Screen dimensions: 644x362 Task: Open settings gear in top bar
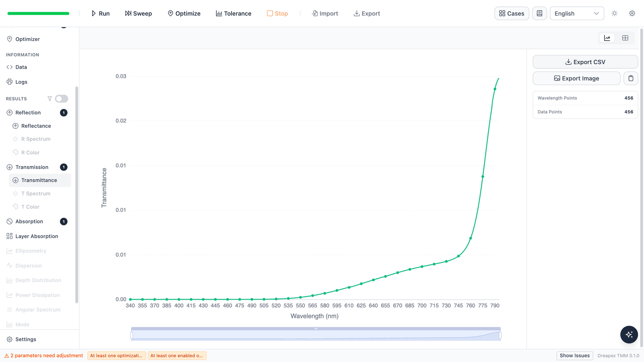tap(632, 13)
